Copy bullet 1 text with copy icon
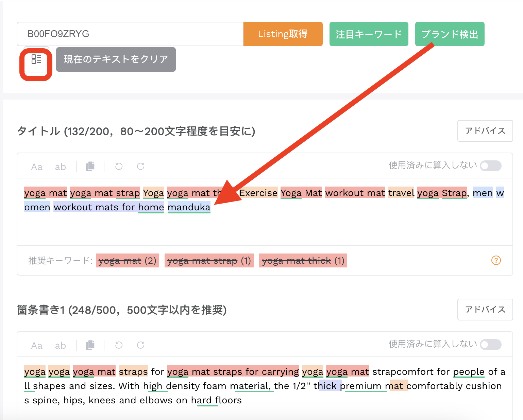 pyautogui.click(x=90, y=345)
